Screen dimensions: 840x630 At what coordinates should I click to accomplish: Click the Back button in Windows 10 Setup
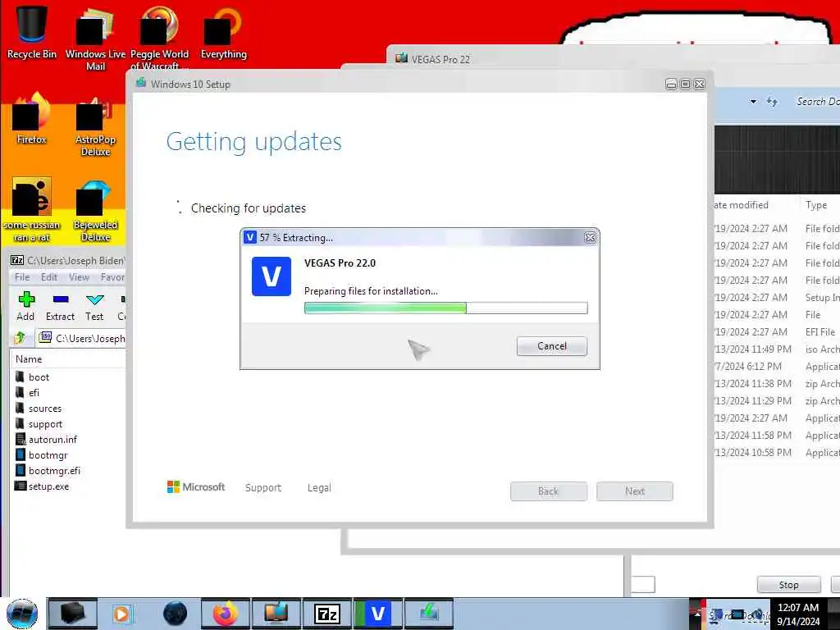(549, 491)
